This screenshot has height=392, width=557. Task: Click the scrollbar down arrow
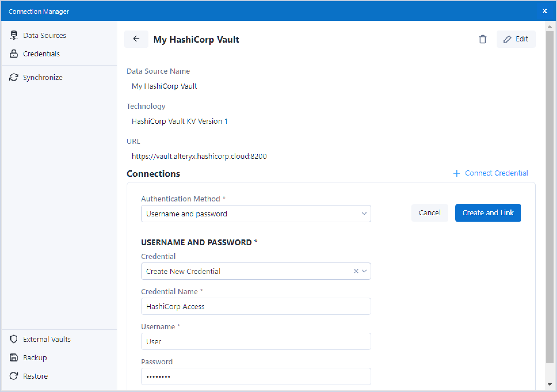[550, 384]
